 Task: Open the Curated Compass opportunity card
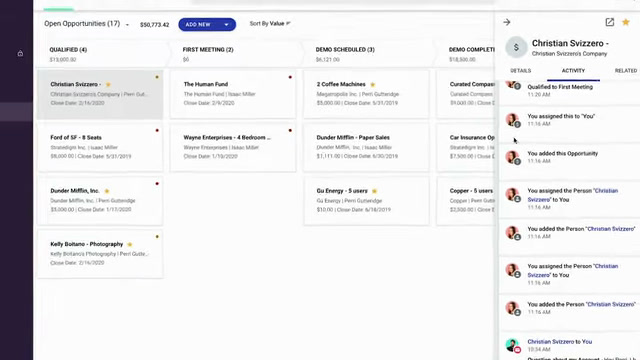tap(465, 94)
